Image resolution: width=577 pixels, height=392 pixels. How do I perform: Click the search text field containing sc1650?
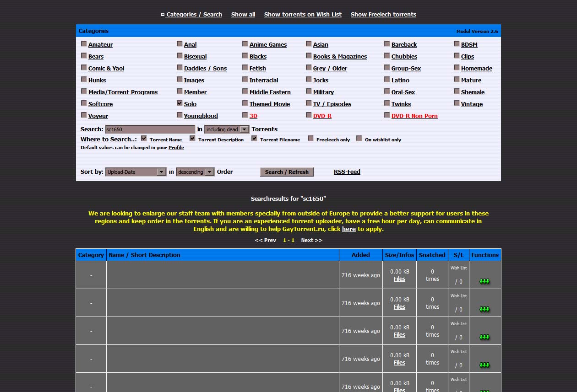point(150,129)
